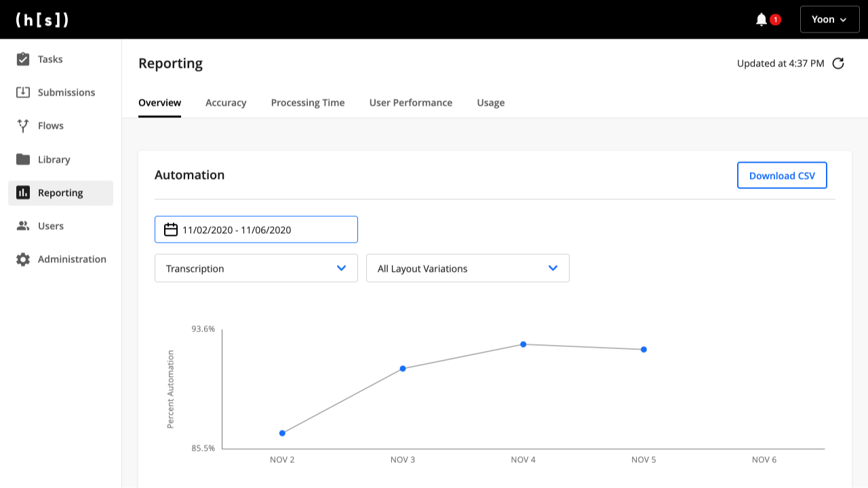Click the Users people icon

(x=23, y=226)
